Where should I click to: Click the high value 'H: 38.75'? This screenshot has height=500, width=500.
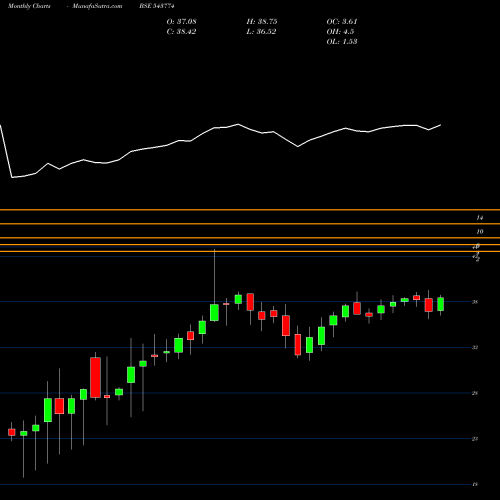coord(262,22)
